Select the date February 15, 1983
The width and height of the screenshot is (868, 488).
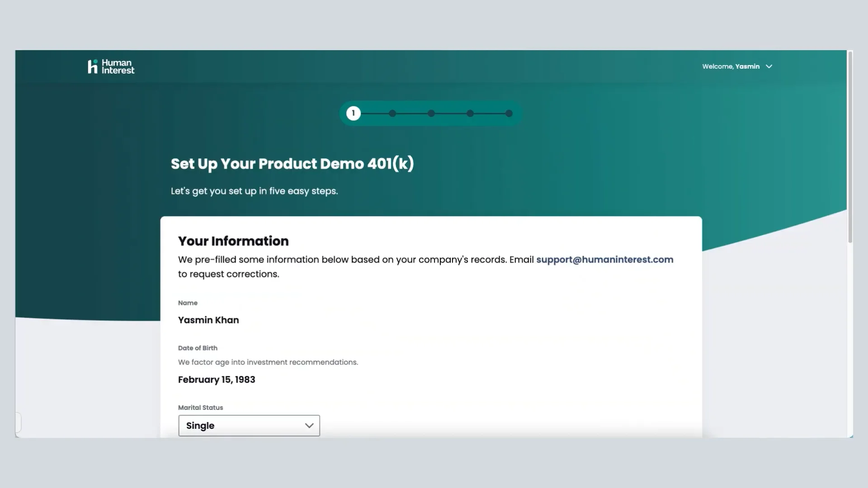click(217, 380)
